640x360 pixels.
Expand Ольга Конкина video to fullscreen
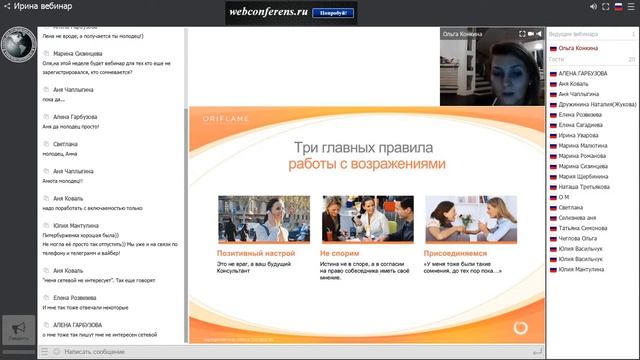coord(522,34)
